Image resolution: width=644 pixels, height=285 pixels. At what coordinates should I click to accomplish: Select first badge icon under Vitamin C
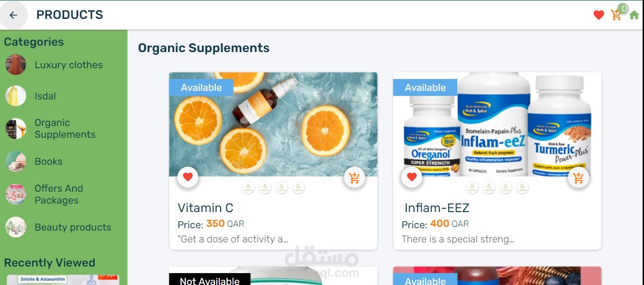pos(249,188)
